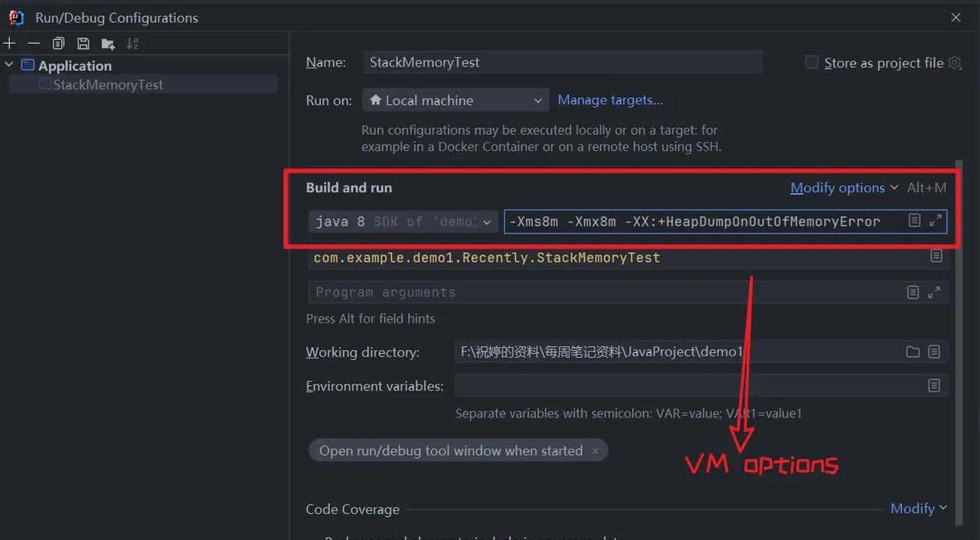Insert macros in VM options field
980x540 pixels.
click(914, 221)
